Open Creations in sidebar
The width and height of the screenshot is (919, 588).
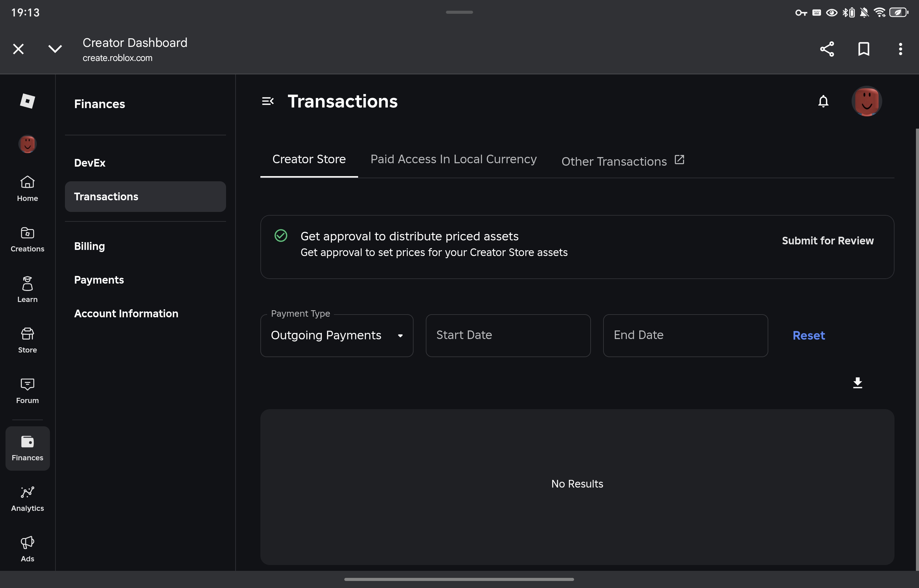point(28,239)
